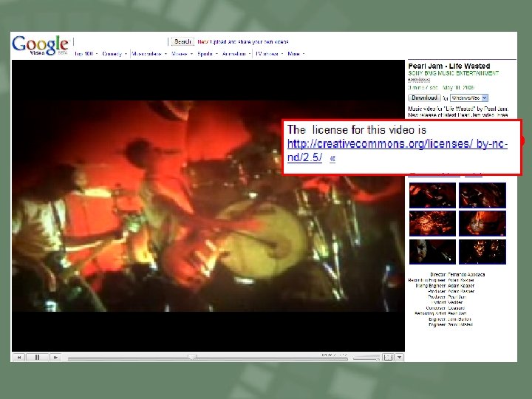The height and width of the screenshot is (399, 532).
Task: Open the Sports category menu
Action: (x=208, y=54)
